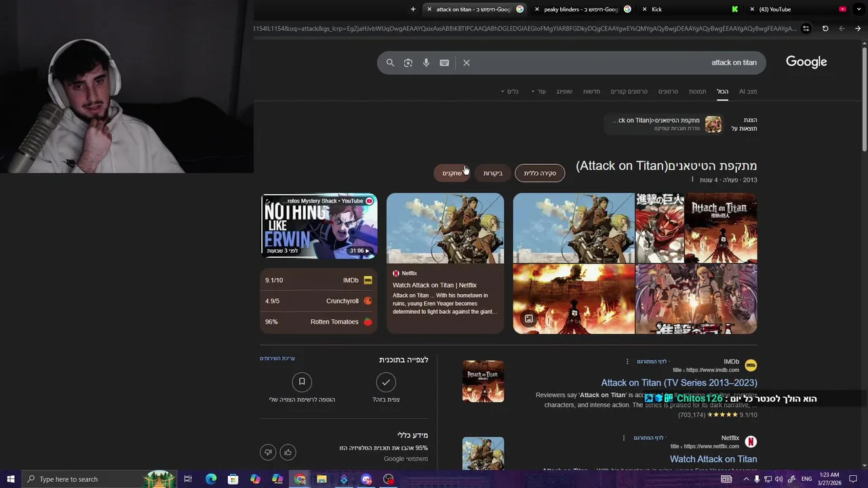
Task: Open the comic book series suggestion thumbnail
Action: pyautogui.click(x=713, y=124)
